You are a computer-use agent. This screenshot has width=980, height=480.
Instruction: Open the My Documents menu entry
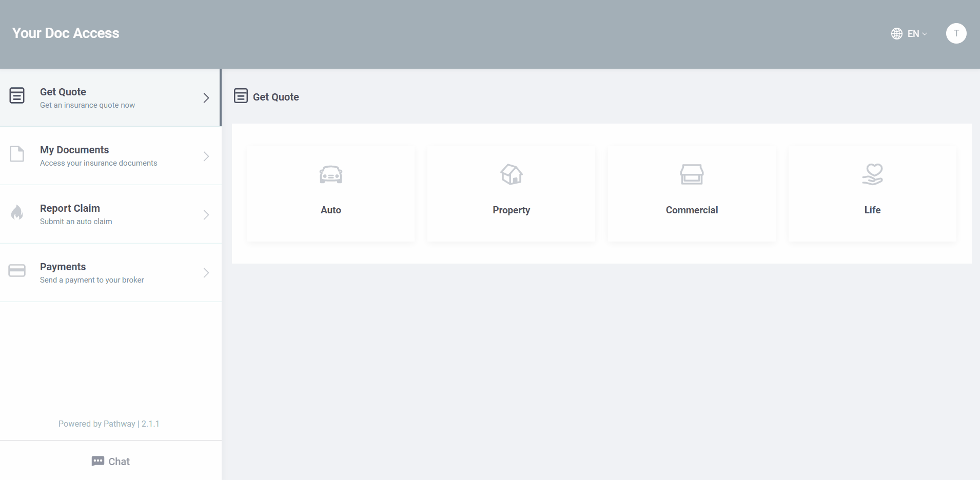[111, 156]
